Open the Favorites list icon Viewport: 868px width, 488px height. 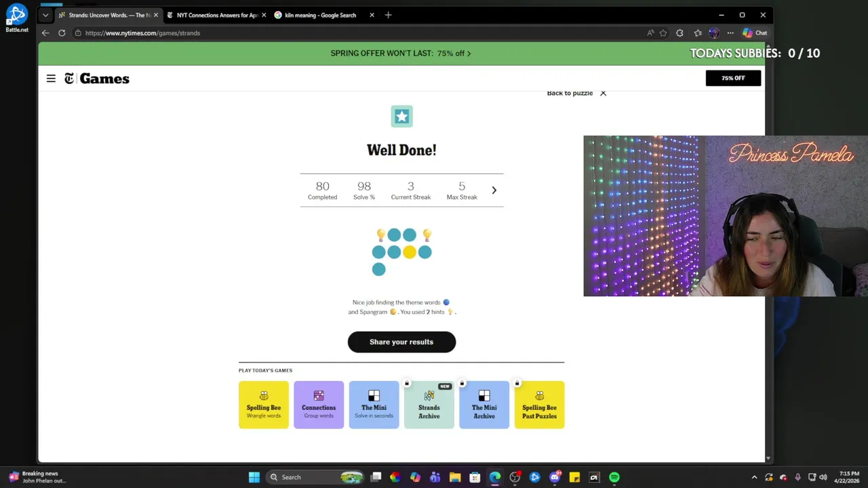[x=698, y=33]
